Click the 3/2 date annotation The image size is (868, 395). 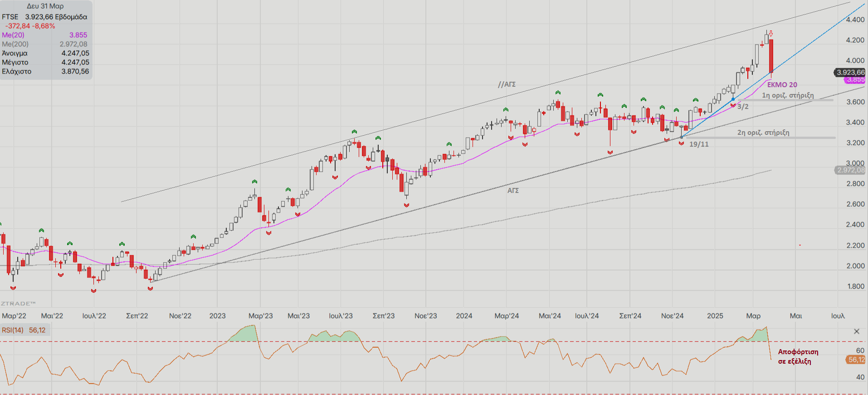click(x=743, y=107)
